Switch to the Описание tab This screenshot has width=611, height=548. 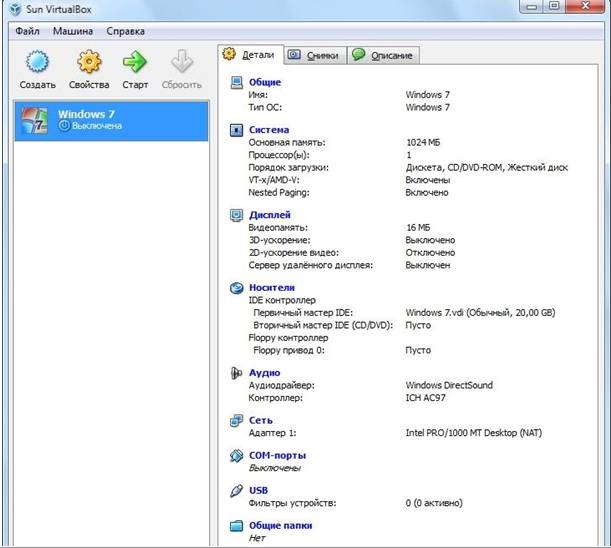(x=383, y=55)
